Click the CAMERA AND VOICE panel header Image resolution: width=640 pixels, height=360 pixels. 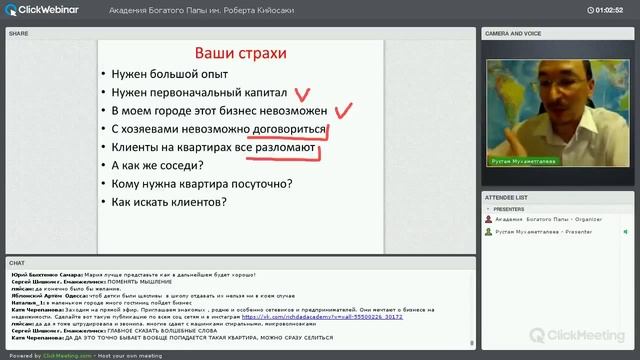point(558,33)
